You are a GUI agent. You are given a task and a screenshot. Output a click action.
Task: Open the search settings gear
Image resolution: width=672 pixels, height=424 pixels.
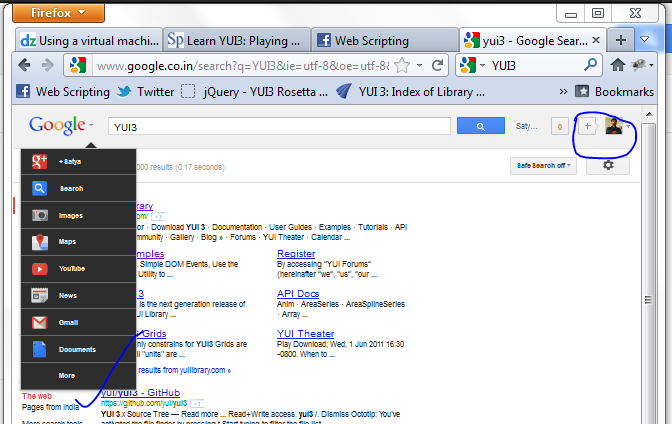click(x=608, y=165)
